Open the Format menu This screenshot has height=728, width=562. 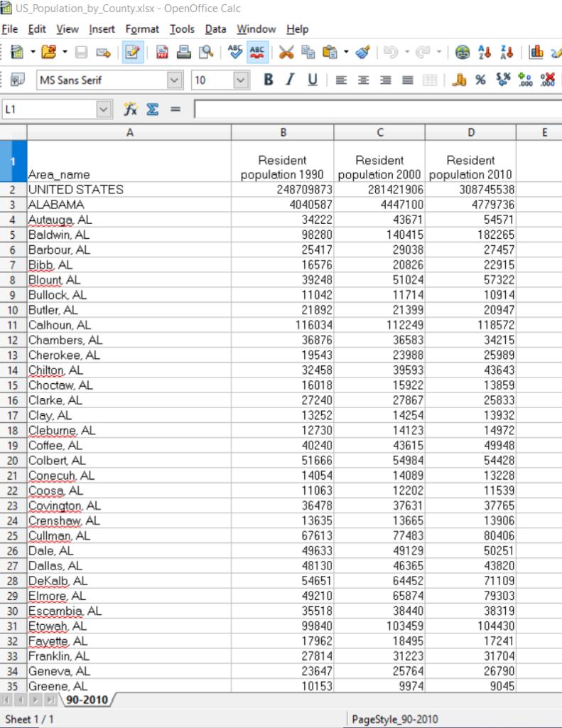pyautogui.click(x=142, y=29)
